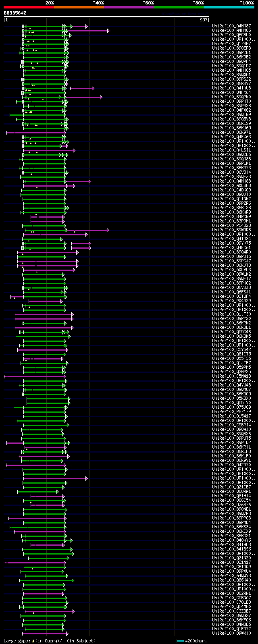
Task: Click the alignment bar in the UniRef100_A4HM87 row
Action: (x=55, y=26)
